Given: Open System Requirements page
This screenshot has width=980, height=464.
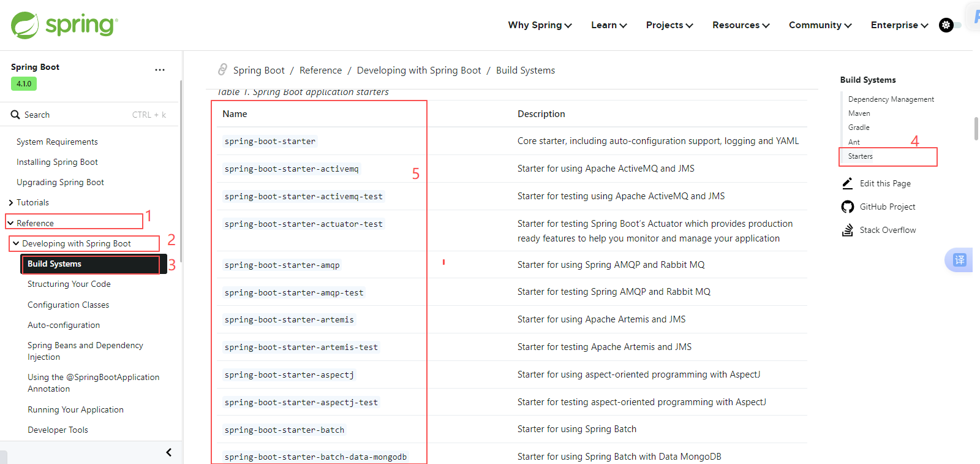Looking at the screenshot, I should pos(57,142).
